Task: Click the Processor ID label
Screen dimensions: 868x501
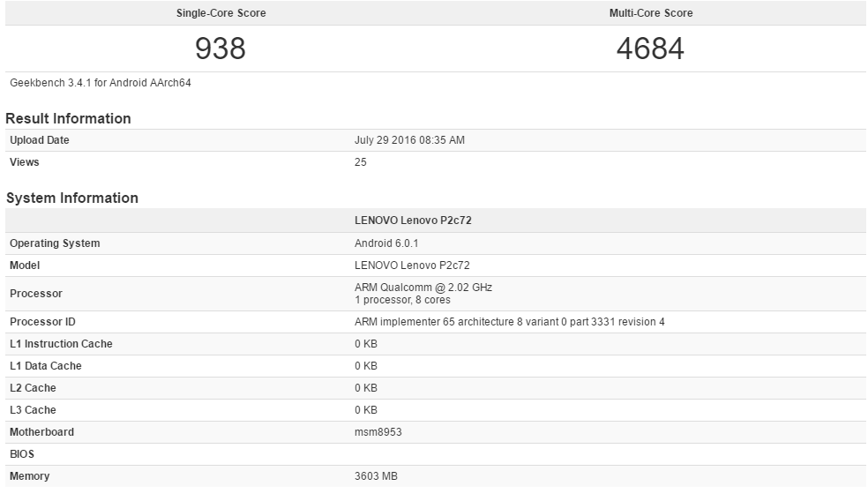Action: [42, 322]
